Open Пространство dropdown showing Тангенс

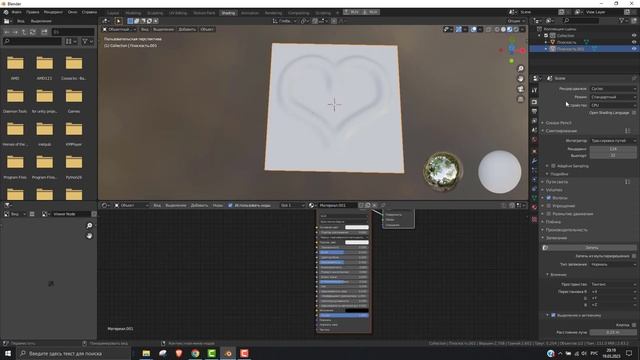coord(613,284)
